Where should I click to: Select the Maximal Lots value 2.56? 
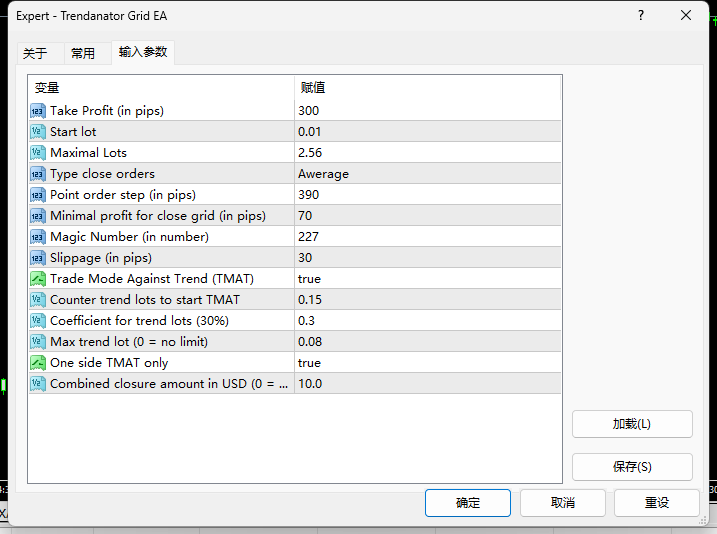428,153
